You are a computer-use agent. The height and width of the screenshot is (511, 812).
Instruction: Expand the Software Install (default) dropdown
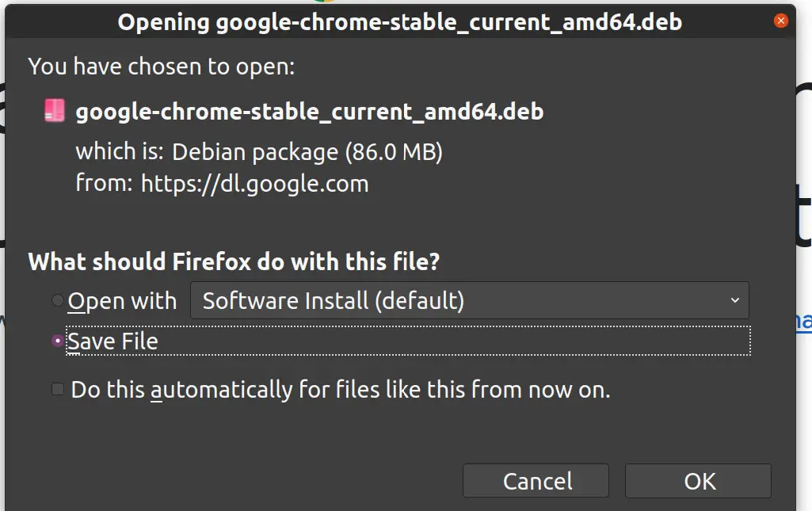pos(469,300)
